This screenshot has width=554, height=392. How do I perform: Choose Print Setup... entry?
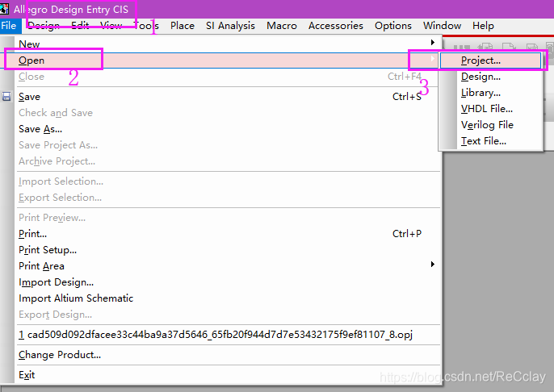click(x=228, y=250)
